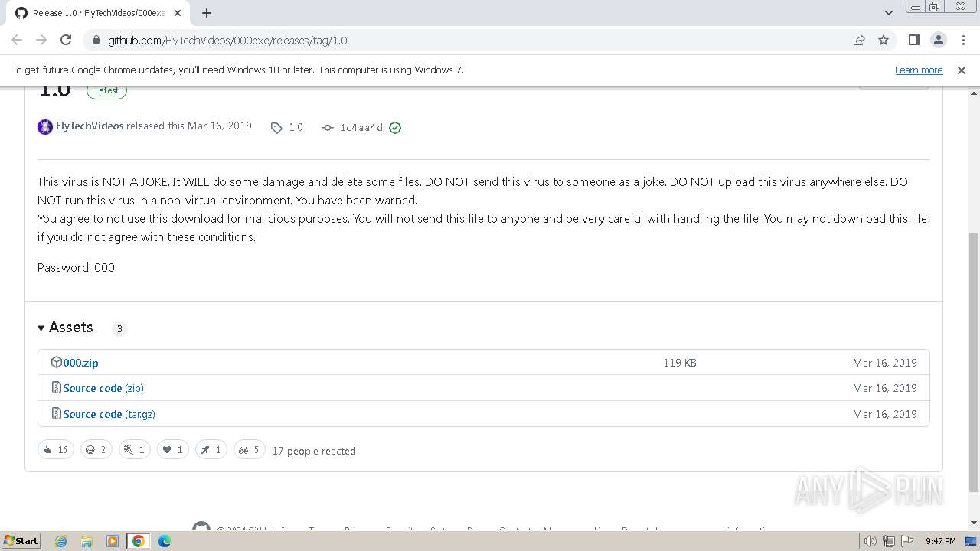Select the Release 1.0 FlyTechVideos tab
The width and height of the screenshot is (980, 551).
(99, 13)
